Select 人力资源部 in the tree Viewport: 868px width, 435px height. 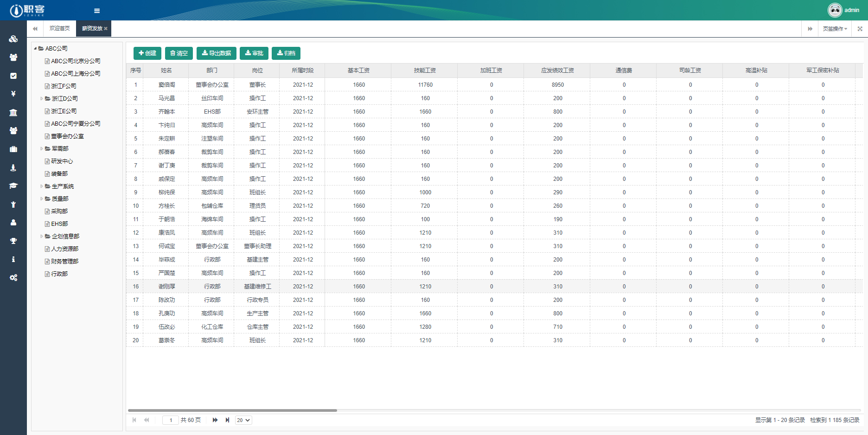[x=64, y=249]
